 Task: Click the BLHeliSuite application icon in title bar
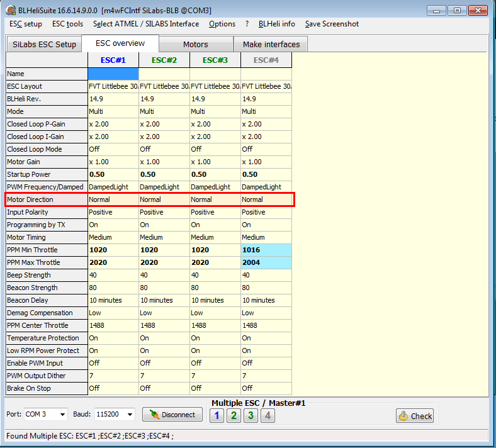11,11
